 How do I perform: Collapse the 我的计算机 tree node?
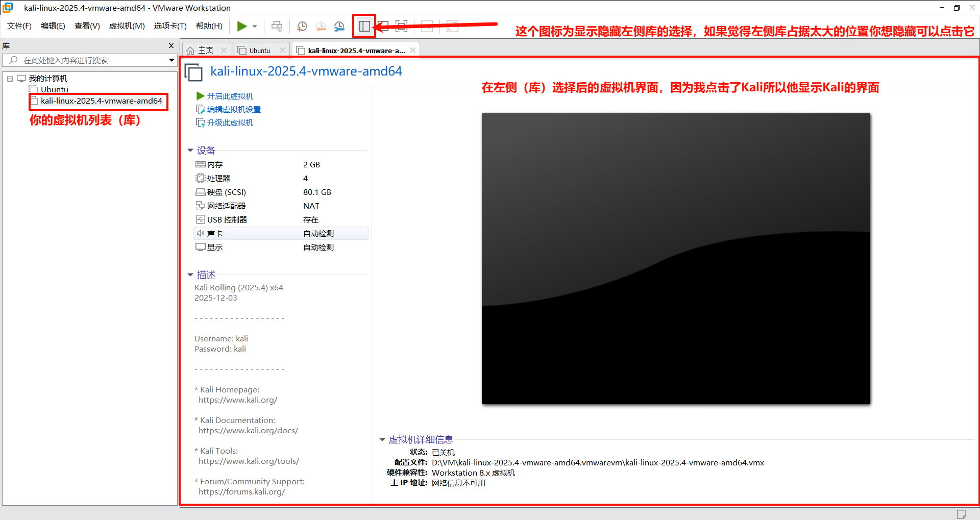[x=10, y=79]
